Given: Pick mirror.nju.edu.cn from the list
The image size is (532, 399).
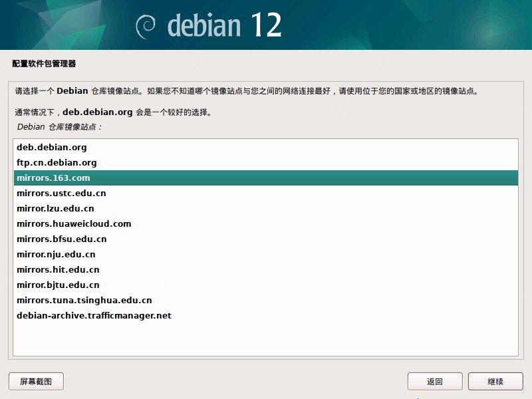Looking at the screenshot, I should click(56, 254).
